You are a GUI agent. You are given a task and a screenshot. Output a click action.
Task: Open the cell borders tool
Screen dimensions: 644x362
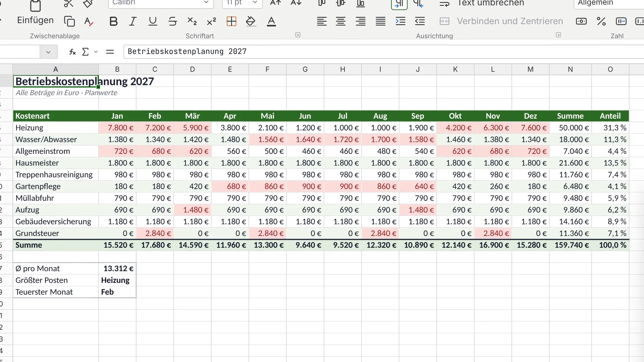(231, 21)
